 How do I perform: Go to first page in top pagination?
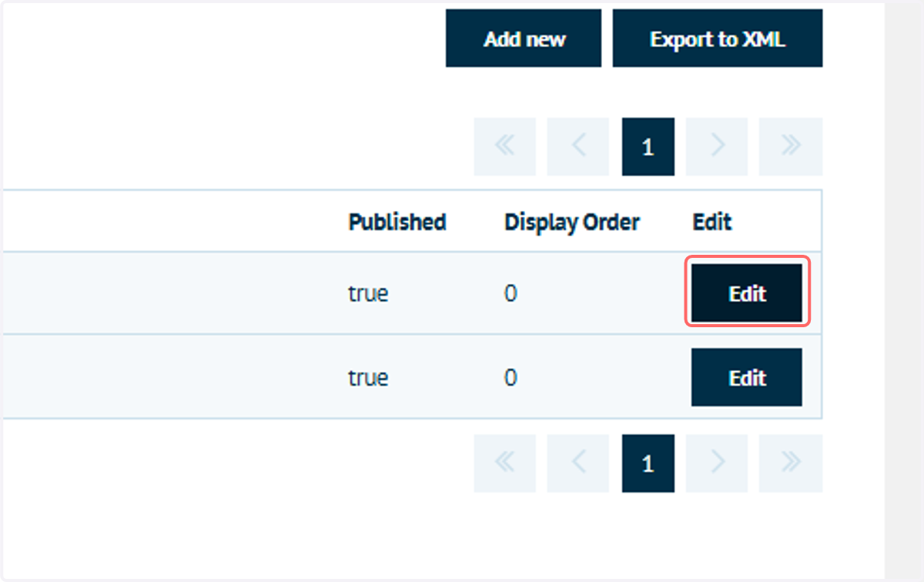[x=504, y=146]
